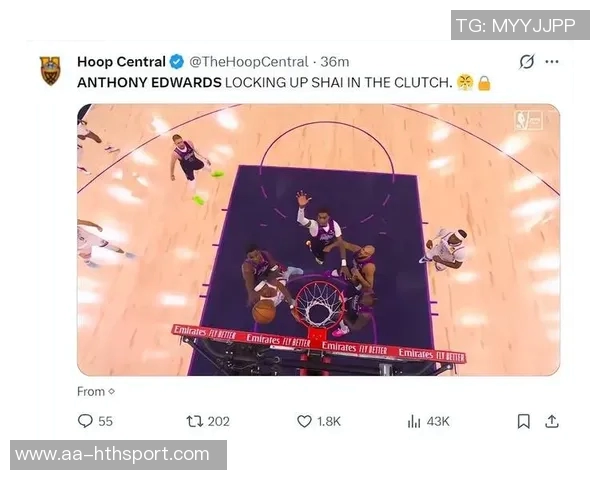Screen dimensions: 600x480
Task: Like the tweet with heart icon
Action: [x=304, y=421]
